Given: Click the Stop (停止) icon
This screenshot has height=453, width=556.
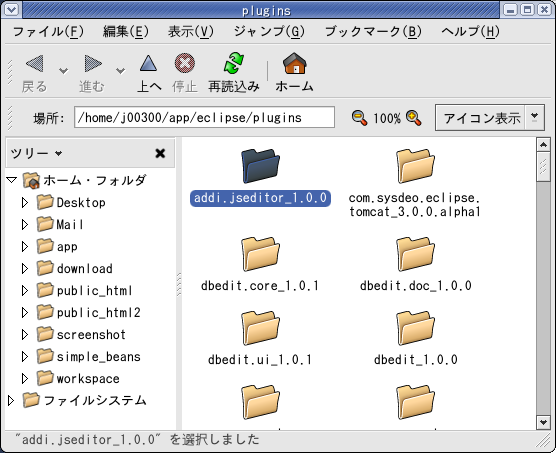Looking at the screenshot, I should coord(184,63).
